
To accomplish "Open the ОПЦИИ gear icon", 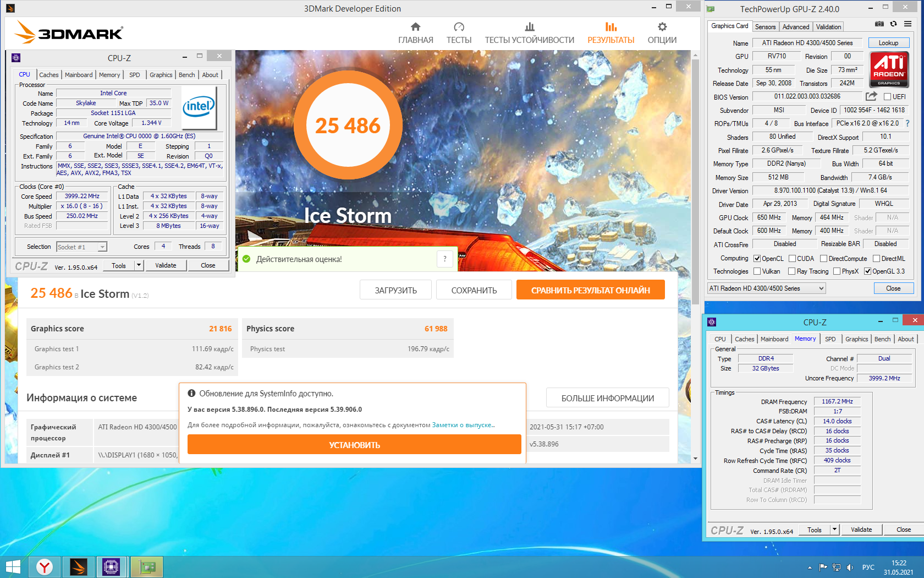I will (x=662, y=27).
